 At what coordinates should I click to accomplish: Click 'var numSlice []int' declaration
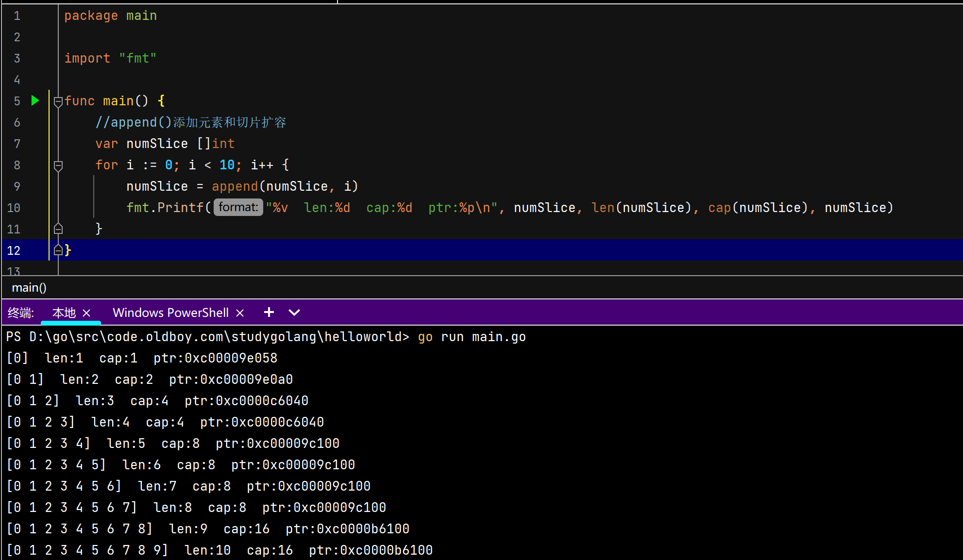point(165,144)
